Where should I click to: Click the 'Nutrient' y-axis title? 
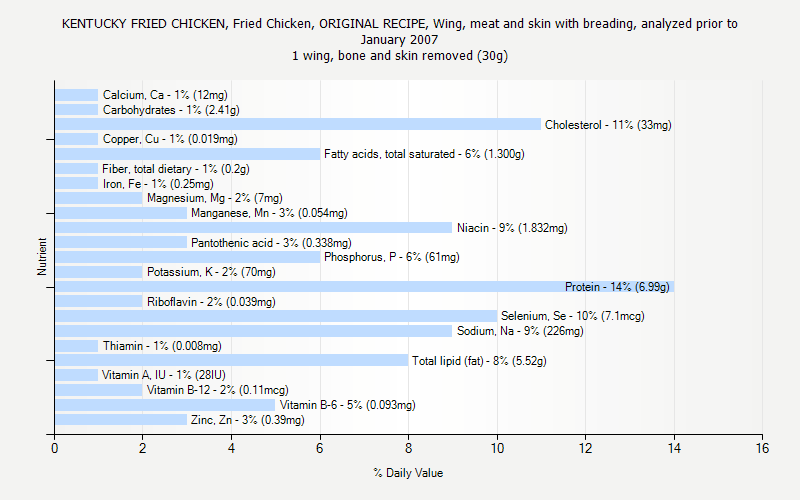(x=42, y=257)
